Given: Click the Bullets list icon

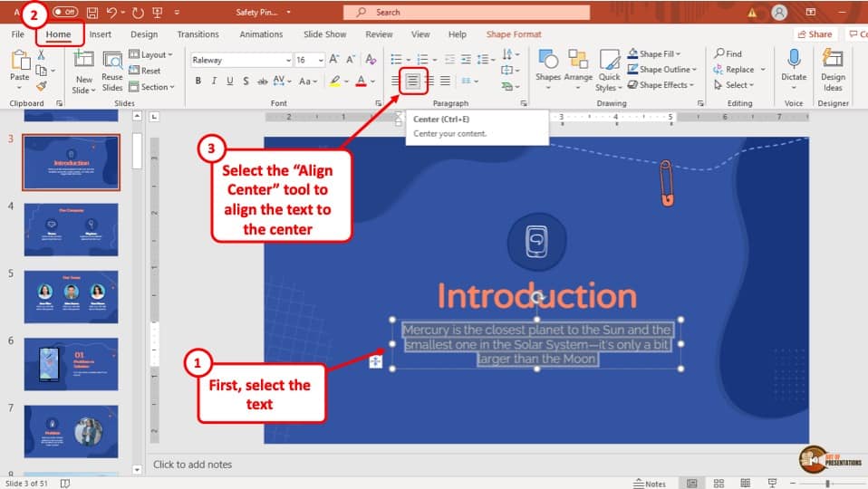Looking at the screenshot, I should 396,59.
